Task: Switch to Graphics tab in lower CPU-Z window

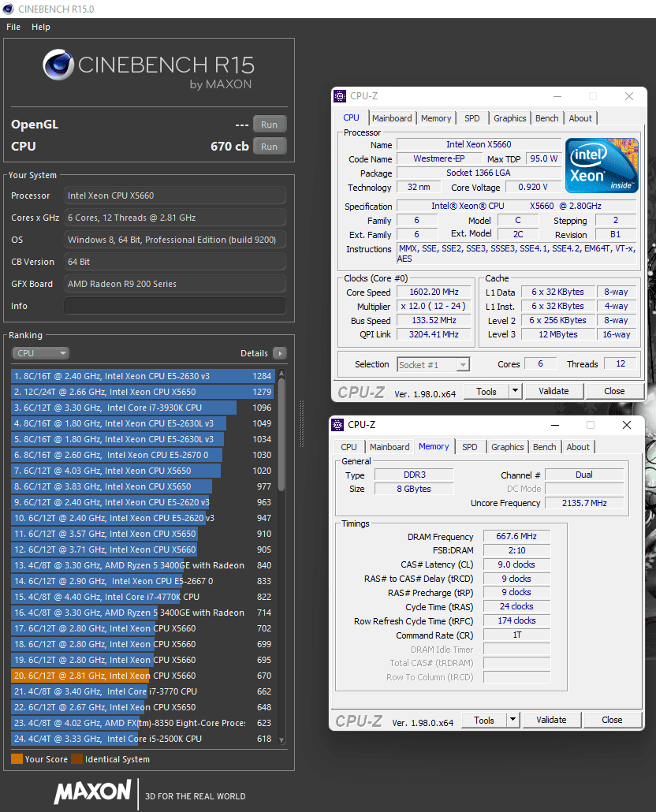Action: [x=508, y=447]
